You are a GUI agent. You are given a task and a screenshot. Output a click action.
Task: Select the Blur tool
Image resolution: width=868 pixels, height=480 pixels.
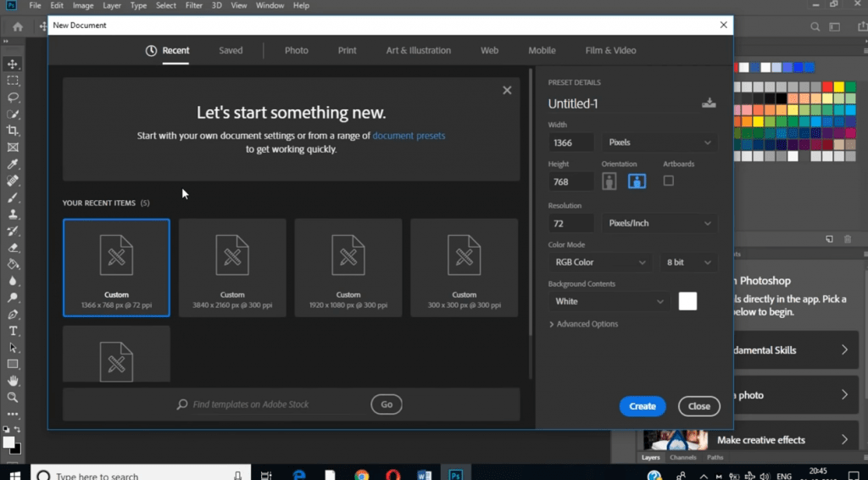pyautogui.click(x=13, y=281)
